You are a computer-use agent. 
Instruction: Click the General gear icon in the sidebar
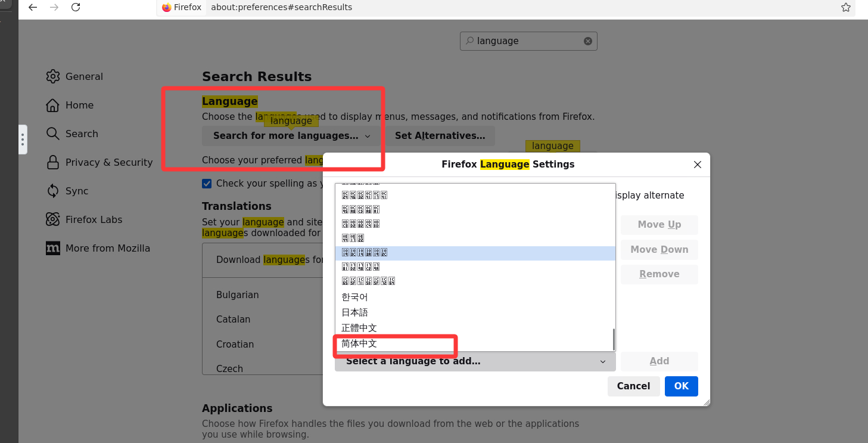pyautogui.click(x=53, y=76)
